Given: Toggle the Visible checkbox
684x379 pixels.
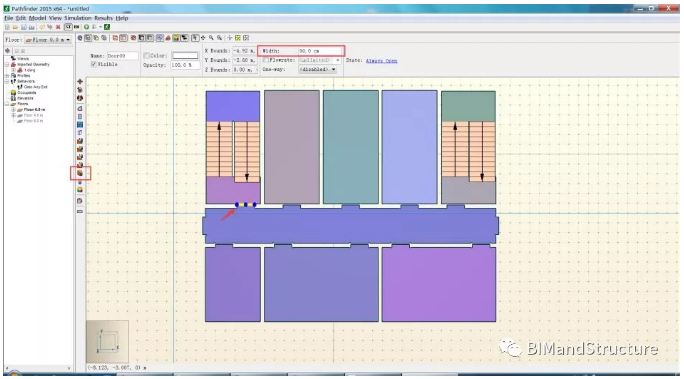Looking at the screenshot, I should 93,64.
